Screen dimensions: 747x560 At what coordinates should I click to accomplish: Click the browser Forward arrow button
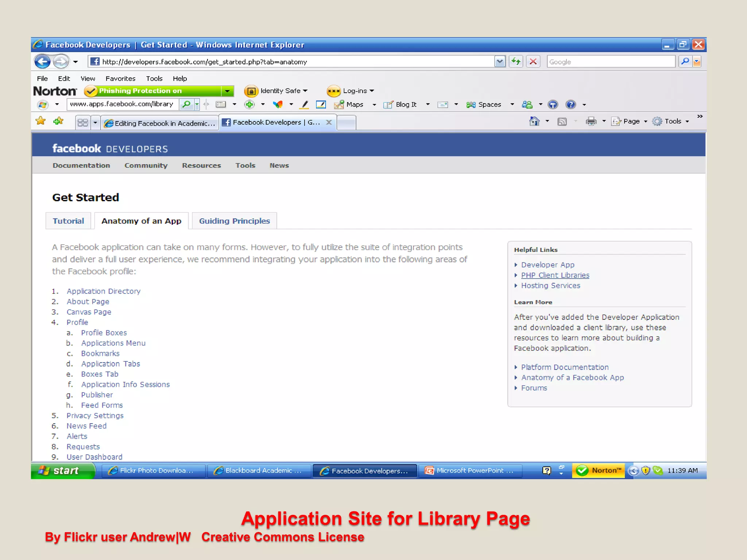coord(61,62)
